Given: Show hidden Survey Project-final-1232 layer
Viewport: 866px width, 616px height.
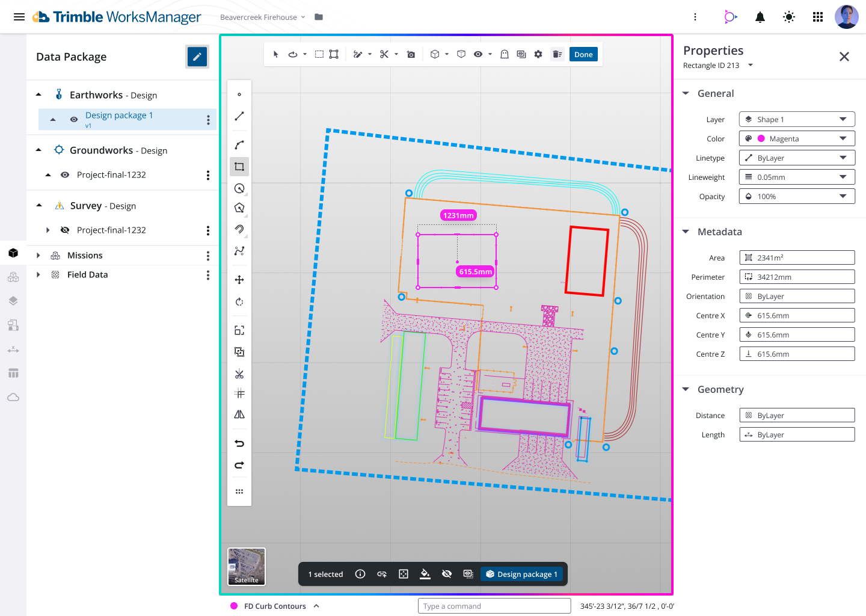Looking at the screenshot, I should pyautogui.click(x=65, y=230).
